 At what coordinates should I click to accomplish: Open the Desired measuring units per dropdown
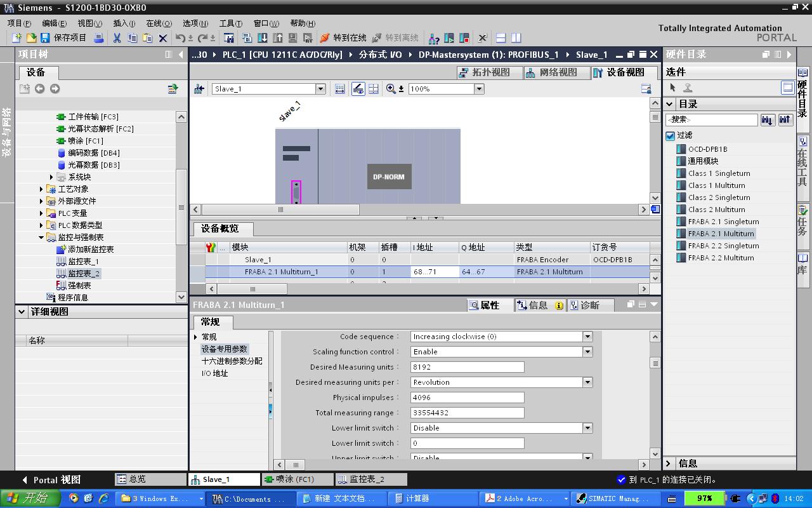tap(587, 382)
